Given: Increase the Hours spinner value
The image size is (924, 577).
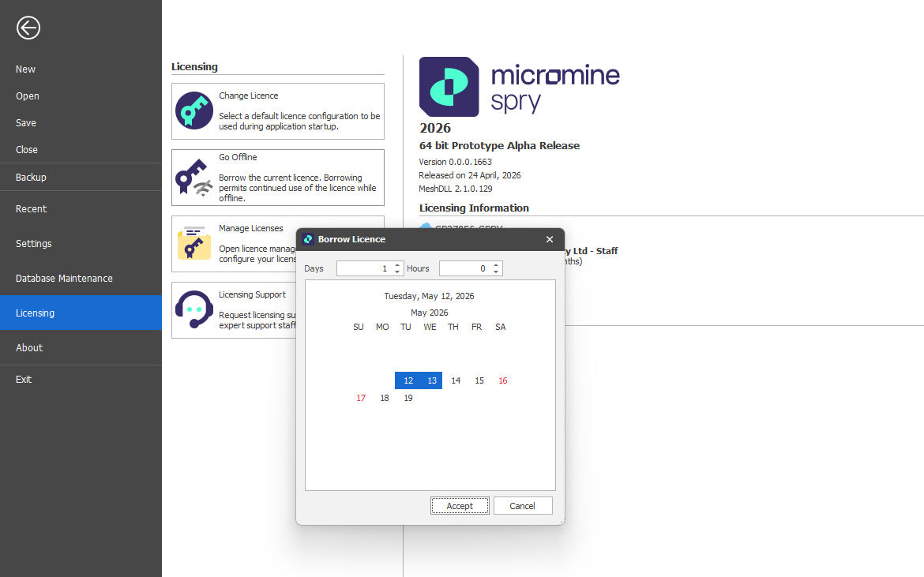Looking at the screenshot, I should pyautogui.click(x=496, y=265).
